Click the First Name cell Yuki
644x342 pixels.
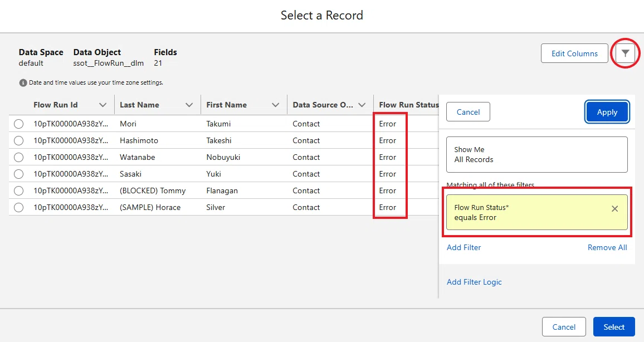(x=213, y=174)
